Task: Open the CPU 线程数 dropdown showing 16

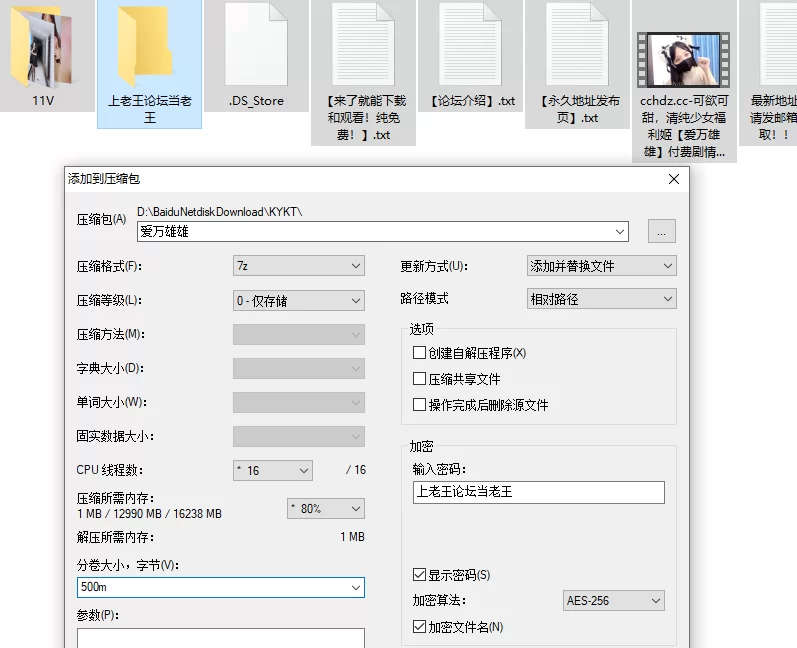Action: pyautogui.click(x=273, y=470)
